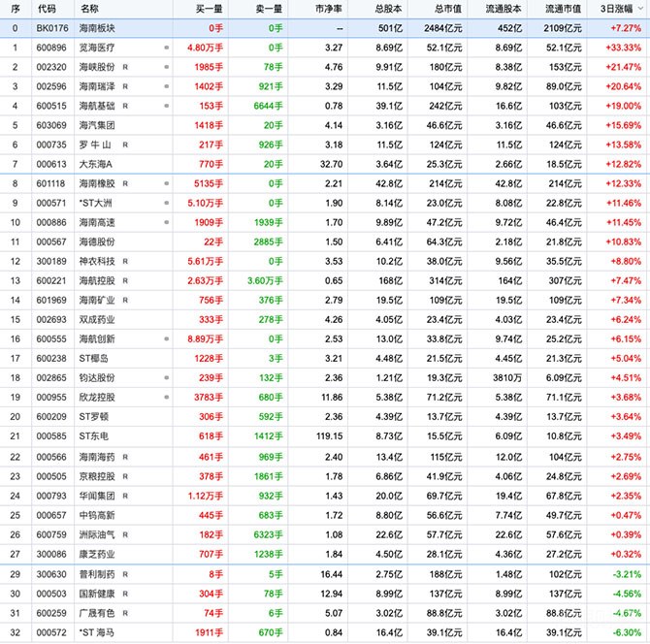Viewport: 650px width, 644px height.
Task: Click the R marker beside 国新健康
Action: tap(125, 594)
